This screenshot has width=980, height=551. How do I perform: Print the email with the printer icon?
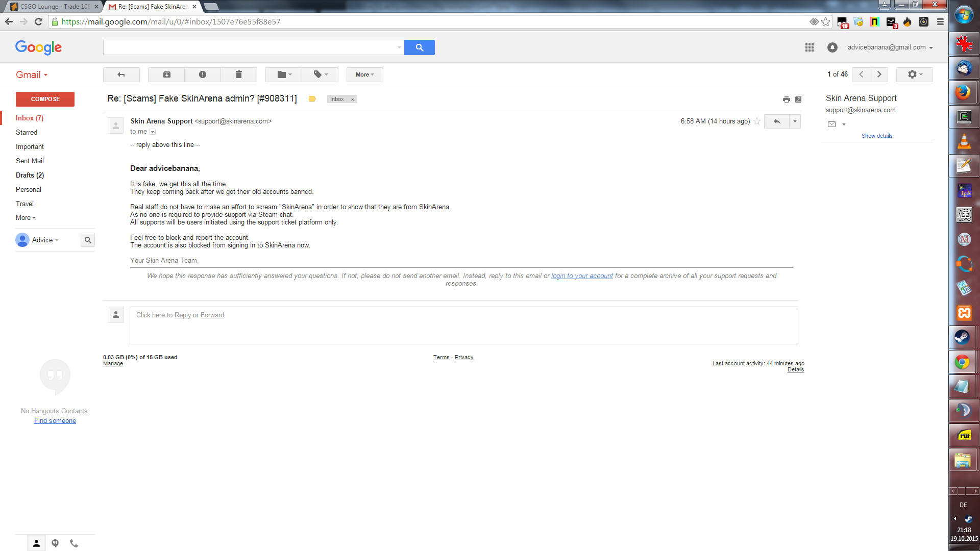[x=787, y=99]
